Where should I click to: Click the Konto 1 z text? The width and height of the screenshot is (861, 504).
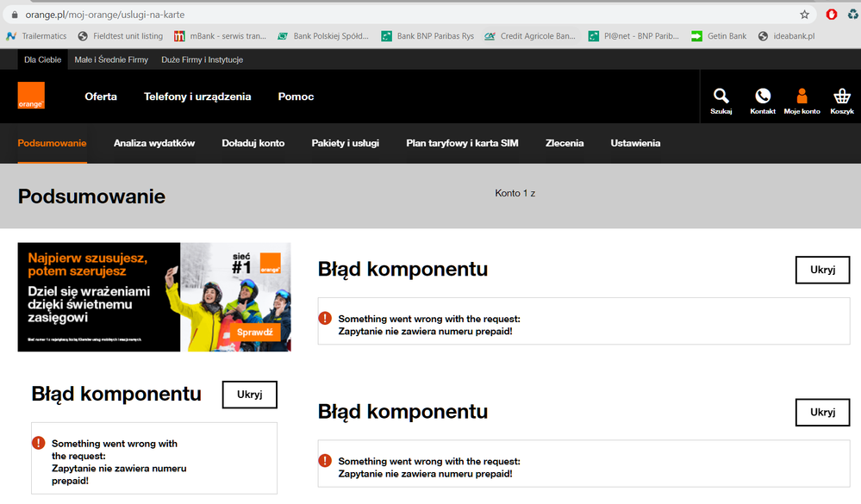(515, 193)
